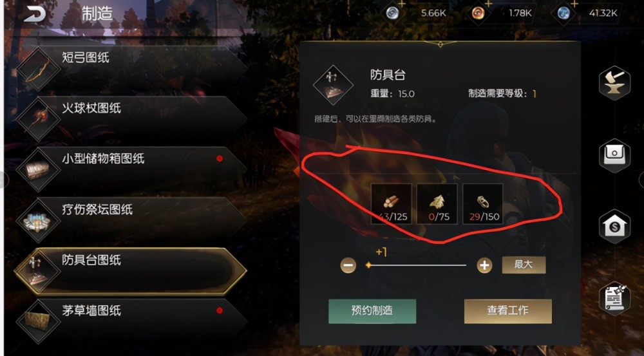
Task: Open the scroll and quill task icon
Action: point(614,298)
